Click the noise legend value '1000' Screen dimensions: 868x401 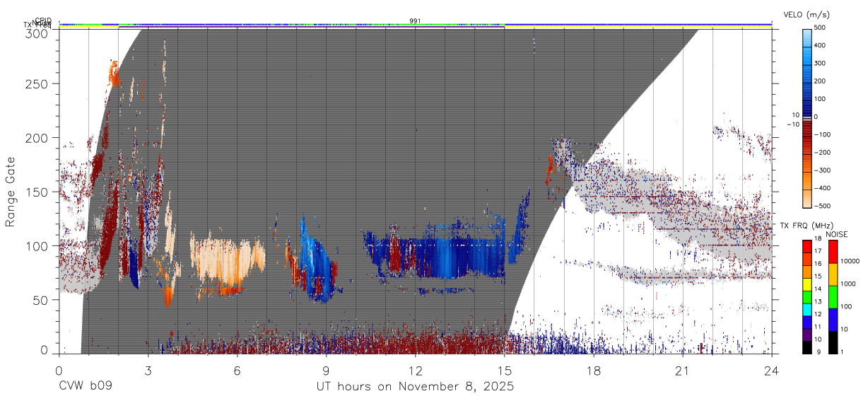coord(848,283)
